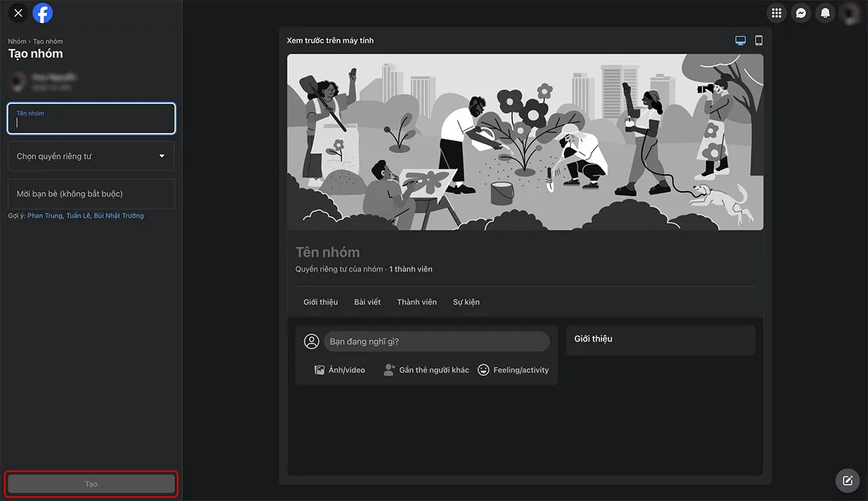This screenshot has height=501, width=868.
Task: Click the new message compose icon
Action: coord(847,481)
